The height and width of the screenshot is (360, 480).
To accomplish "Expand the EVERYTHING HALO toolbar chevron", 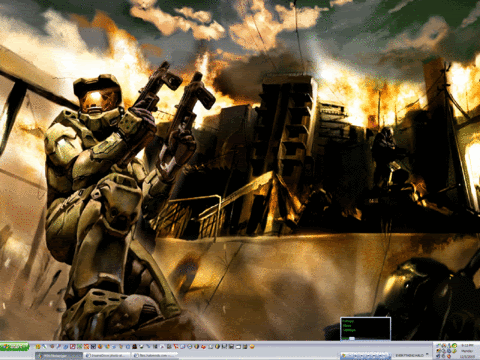I will (x=427, y=354).
